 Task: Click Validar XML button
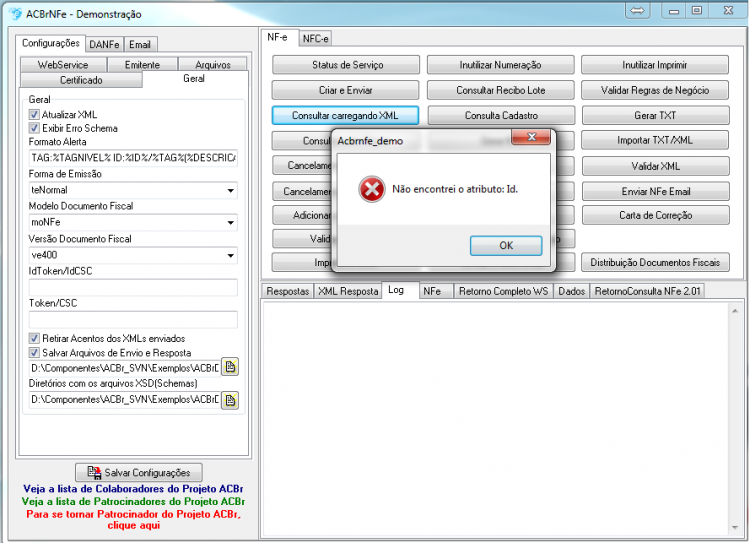[655, 166]
